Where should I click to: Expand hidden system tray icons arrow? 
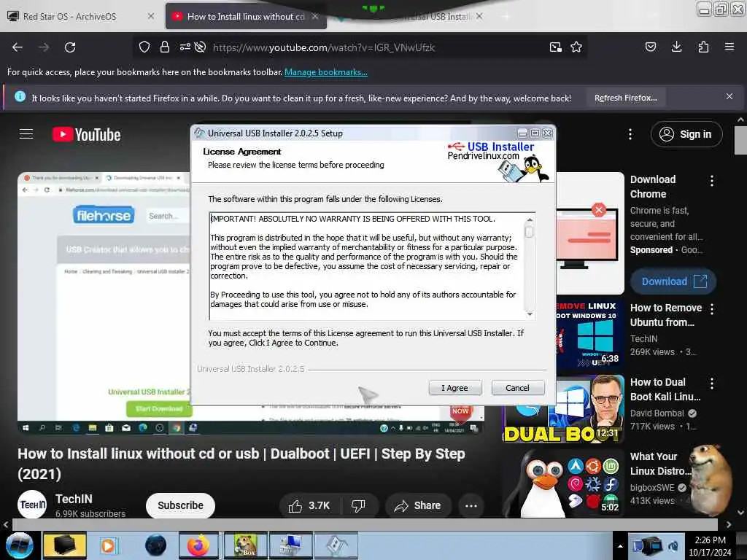pos(620,546)
